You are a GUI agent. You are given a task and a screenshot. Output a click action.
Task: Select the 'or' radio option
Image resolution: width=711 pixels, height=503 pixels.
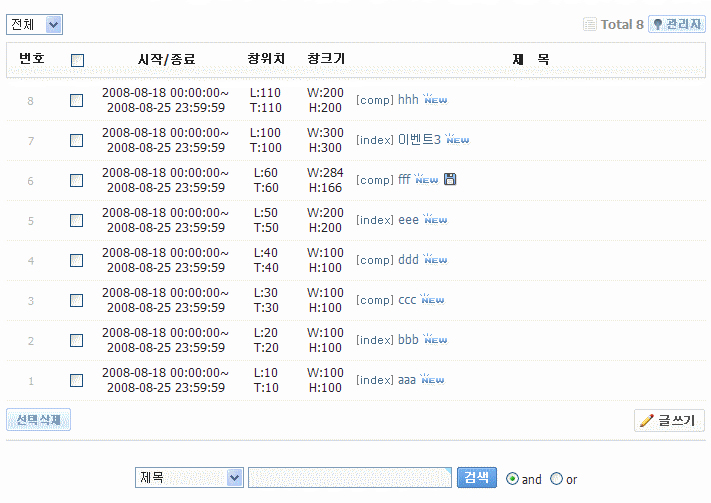[557, 479]
